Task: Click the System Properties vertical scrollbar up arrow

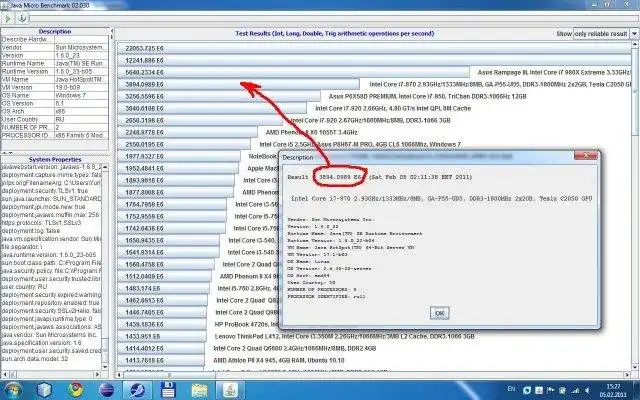Action: [105, 168]
